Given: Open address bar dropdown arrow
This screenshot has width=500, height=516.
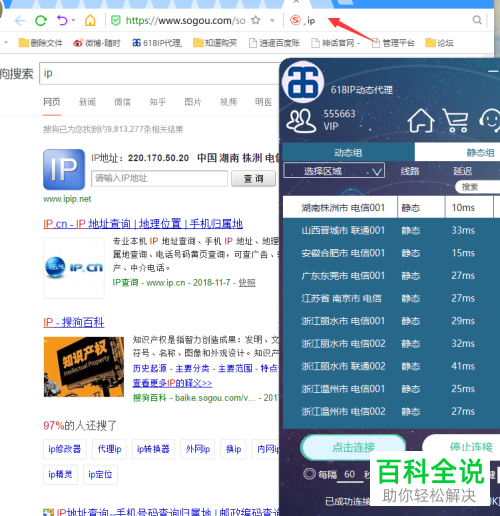Looking at the screenshot, I should point(272,21).
